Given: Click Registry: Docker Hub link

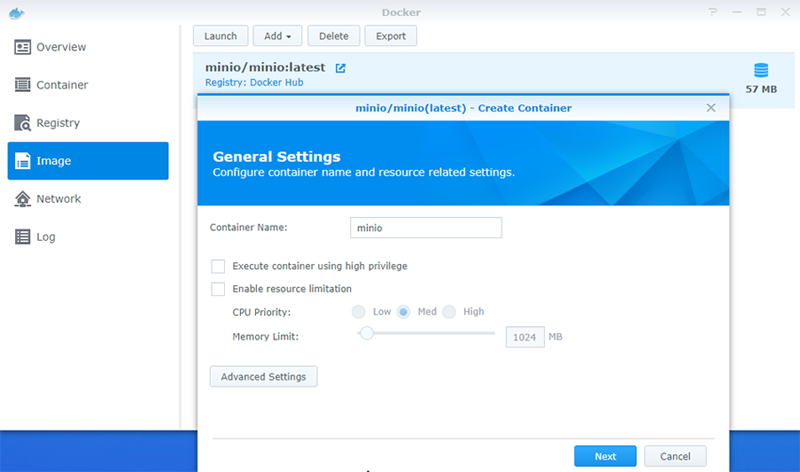Looking at the screenshot, I should click(254, 82).
